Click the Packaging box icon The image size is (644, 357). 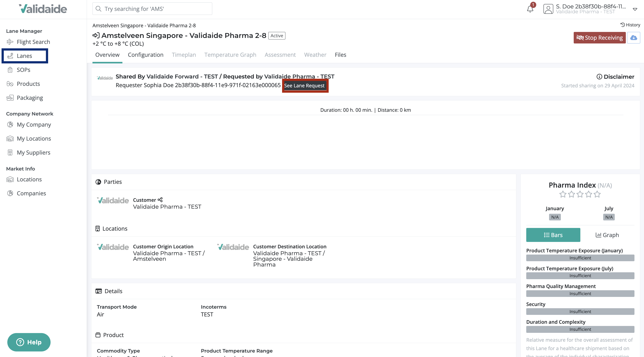click(10, 98)
